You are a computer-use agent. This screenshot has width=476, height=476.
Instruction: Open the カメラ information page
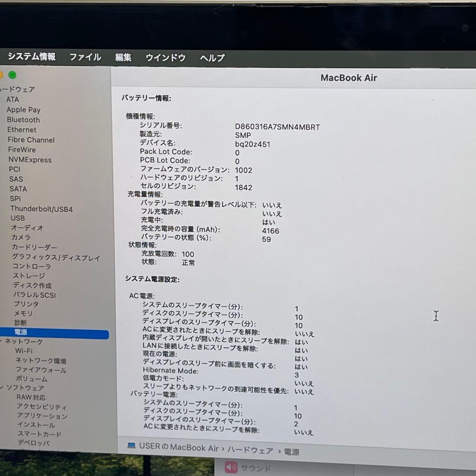[x=21, y=237]
